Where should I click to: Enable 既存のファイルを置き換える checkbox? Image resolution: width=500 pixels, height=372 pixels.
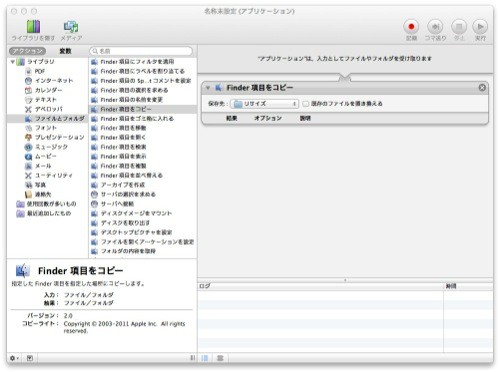[305, 104]
